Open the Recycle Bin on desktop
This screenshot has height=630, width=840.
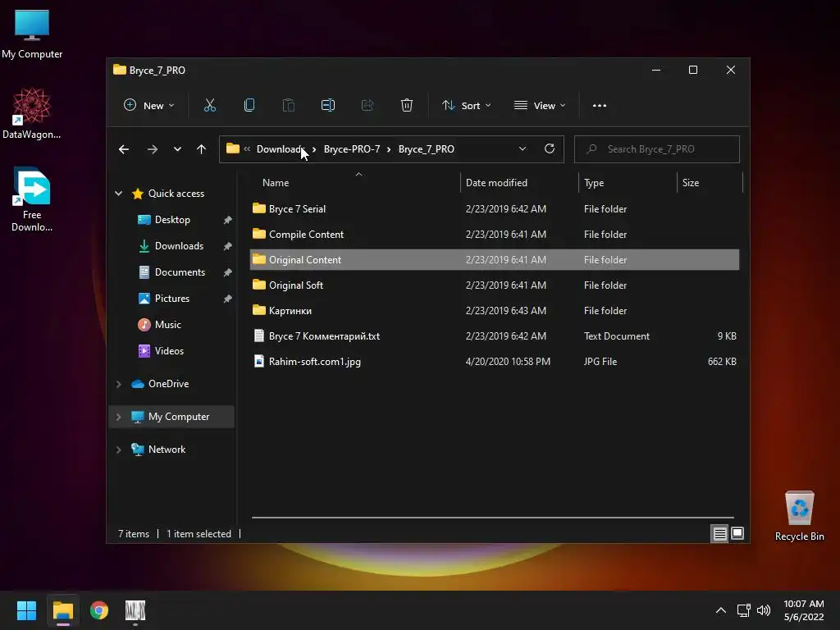pyautogui.click(x=799, y=517)
